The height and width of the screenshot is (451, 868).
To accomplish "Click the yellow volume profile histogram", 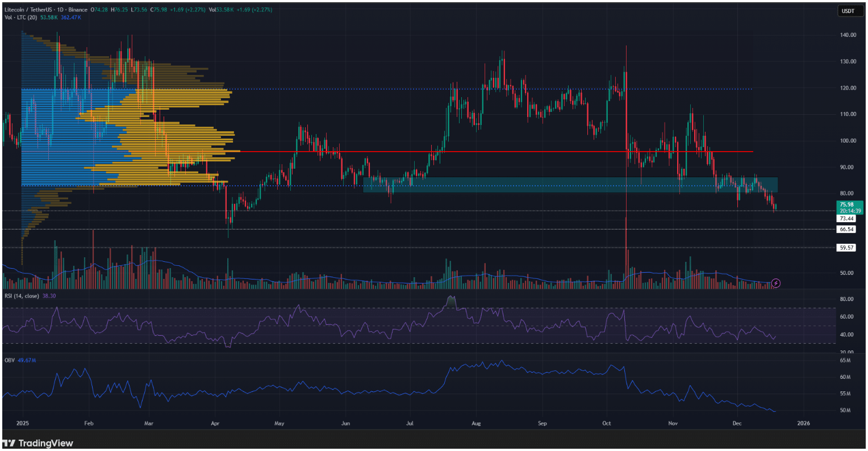I will [x=193, y=136].
